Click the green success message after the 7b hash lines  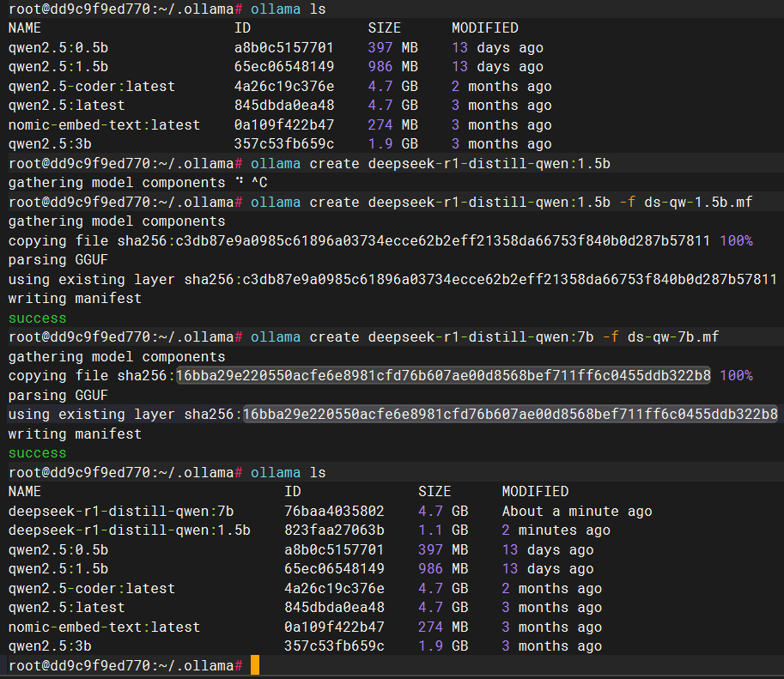(x=37, y=453)
